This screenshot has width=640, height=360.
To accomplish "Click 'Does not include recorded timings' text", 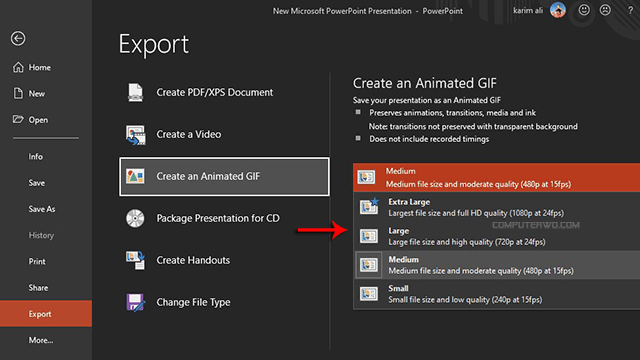I will [429, 139].
